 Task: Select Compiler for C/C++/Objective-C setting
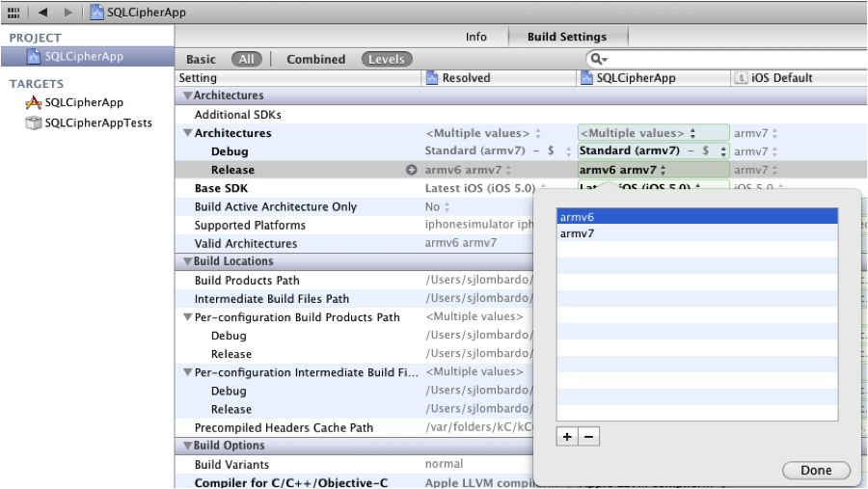click(x=290, y=483)
